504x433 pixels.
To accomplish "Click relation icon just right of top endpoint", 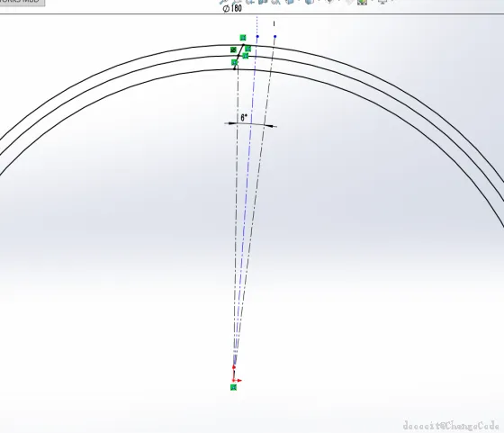I will pyautogui.click(x=247, y=49).
